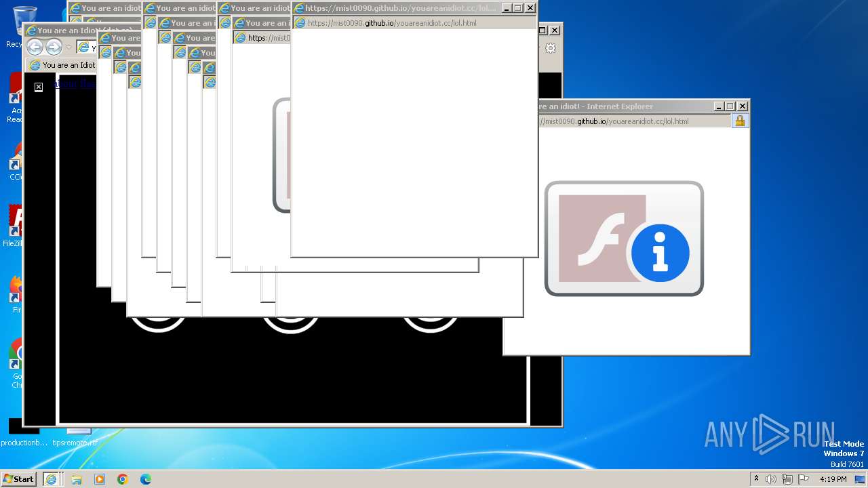Viewport: 868px width, 488px height.
Task: Open the IE Tools gear menu
Action: [x=551, y=48]
